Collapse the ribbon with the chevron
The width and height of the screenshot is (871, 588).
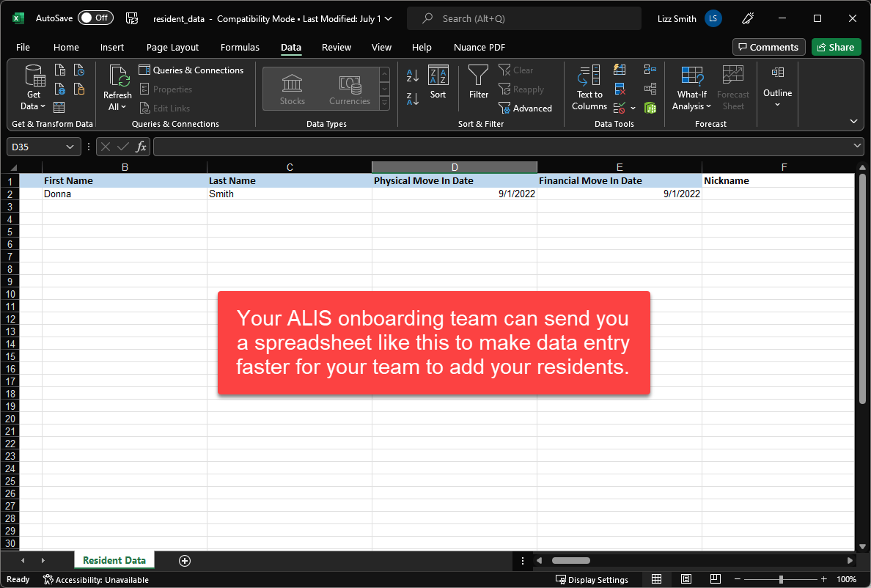pos(853,121)
